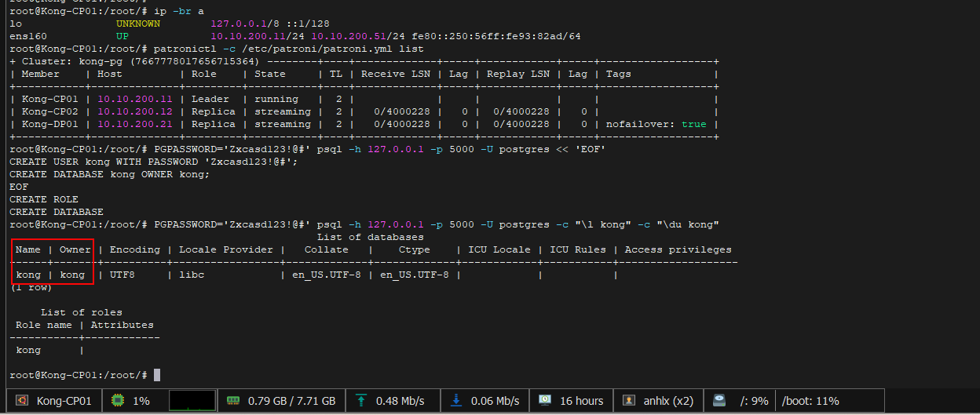Click the disk drive icon in status bar

point(720,401)
